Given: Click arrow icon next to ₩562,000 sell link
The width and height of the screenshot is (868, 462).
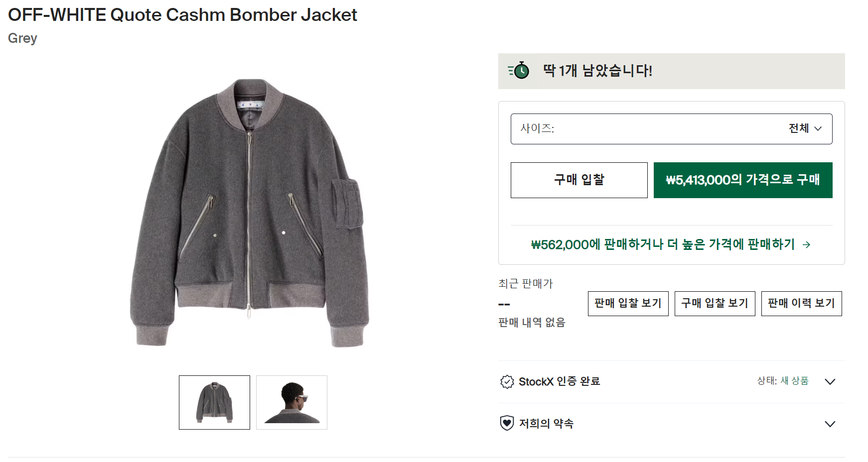Looking at the screenshot, I should tap(807, 245).
